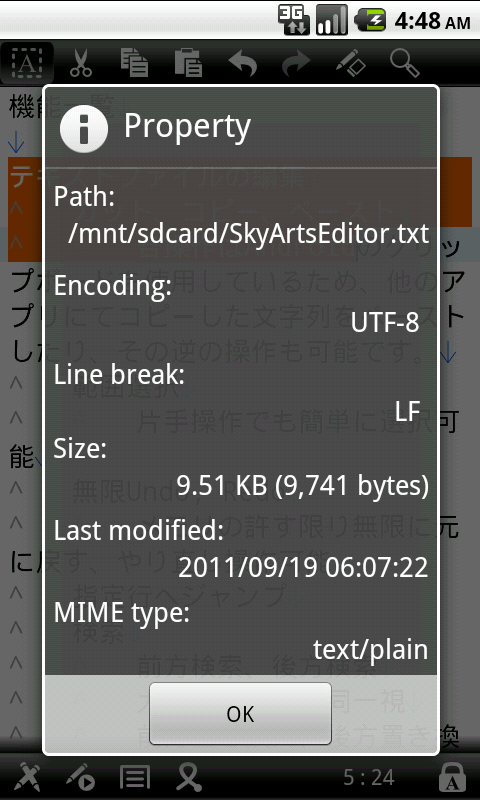
Task: Tap the UTF-8 encoding value
Action: [385, 322]
